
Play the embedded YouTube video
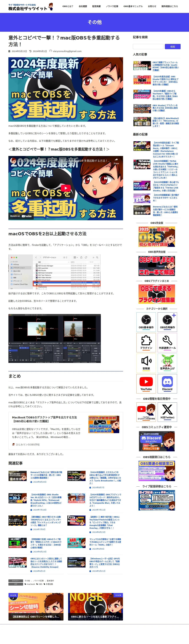point(66,188)
